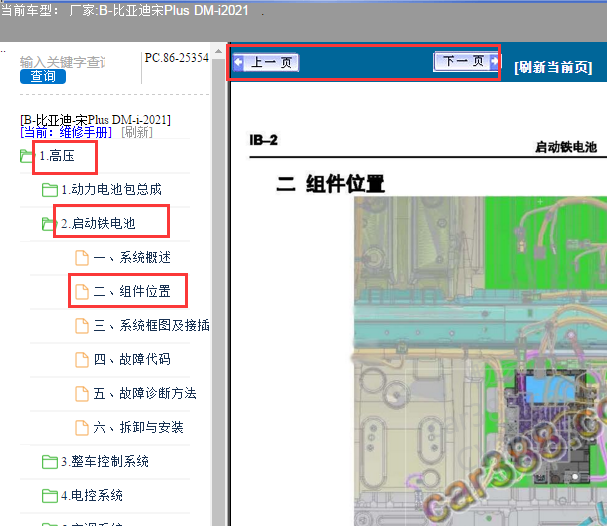Expand the 4.电控系统 folder

pyautogui.click(x=92, y=495)
